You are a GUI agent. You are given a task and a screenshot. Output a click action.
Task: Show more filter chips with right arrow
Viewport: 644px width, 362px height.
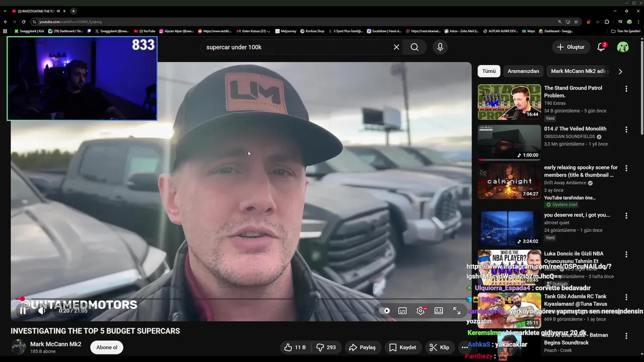point(620,71)
